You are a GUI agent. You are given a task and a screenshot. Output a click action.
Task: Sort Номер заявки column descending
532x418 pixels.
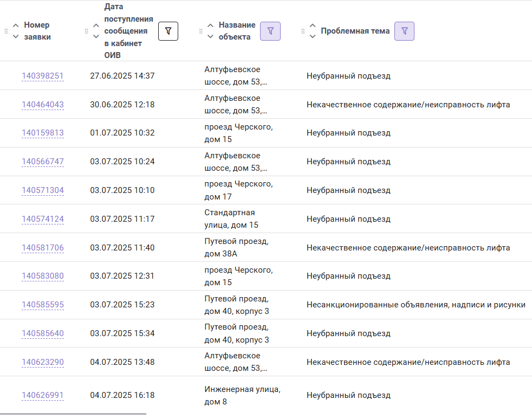16,37
